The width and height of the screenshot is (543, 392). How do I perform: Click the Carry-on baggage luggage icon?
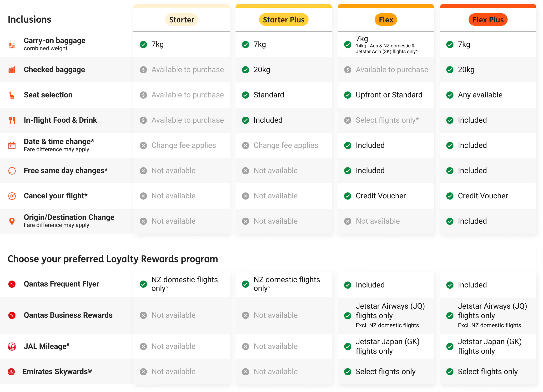tap(12, 45)
